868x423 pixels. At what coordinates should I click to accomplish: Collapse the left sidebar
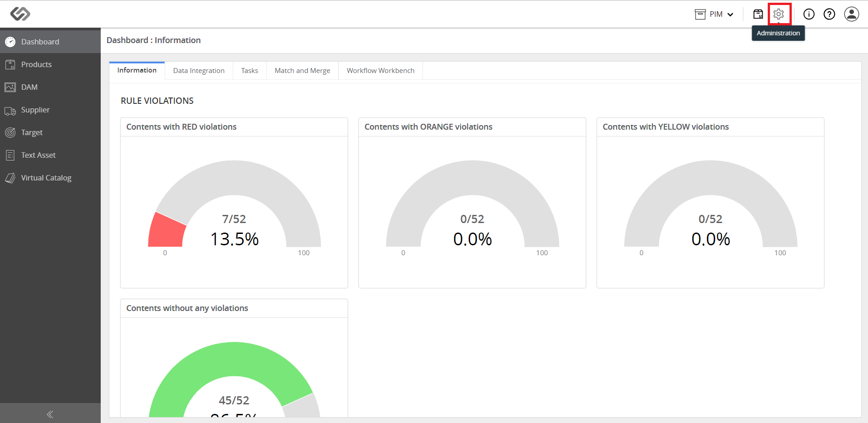click(50, 414)
